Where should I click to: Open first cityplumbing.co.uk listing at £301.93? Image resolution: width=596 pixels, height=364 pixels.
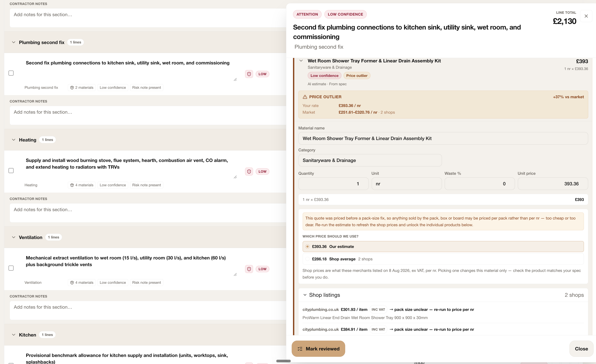click(x=320, y=310)
